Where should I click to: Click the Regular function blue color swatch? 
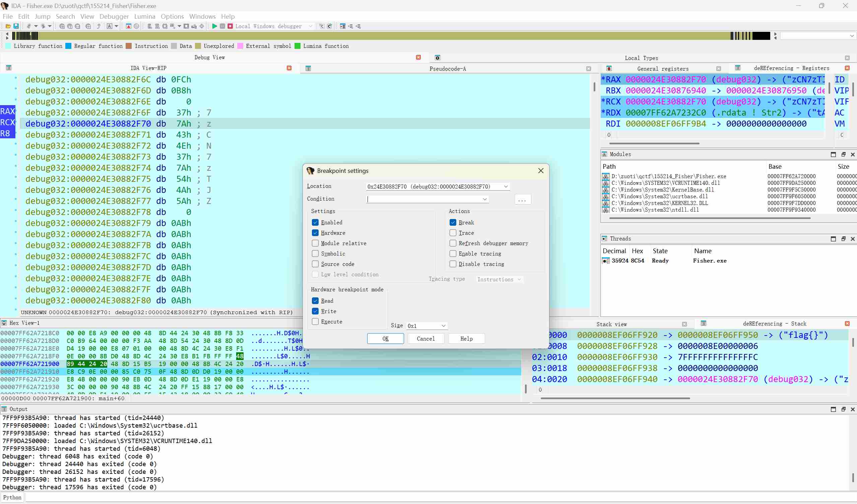(x=68, y=46)
